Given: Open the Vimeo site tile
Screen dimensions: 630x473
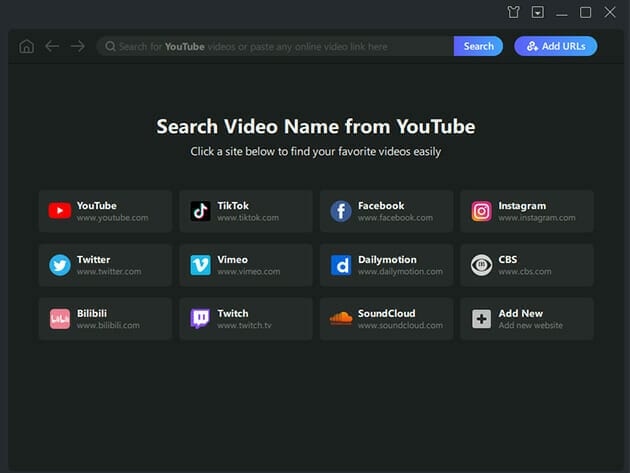Looking at the screenshot, I should (246, 265).
